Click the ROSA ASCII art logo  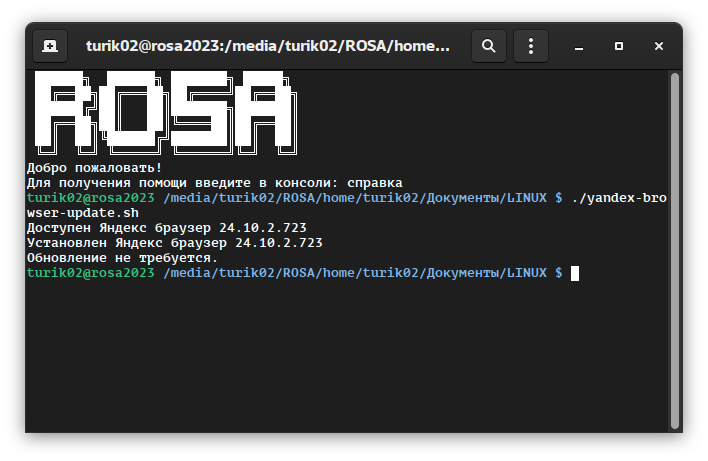click(x=166, y=113)
